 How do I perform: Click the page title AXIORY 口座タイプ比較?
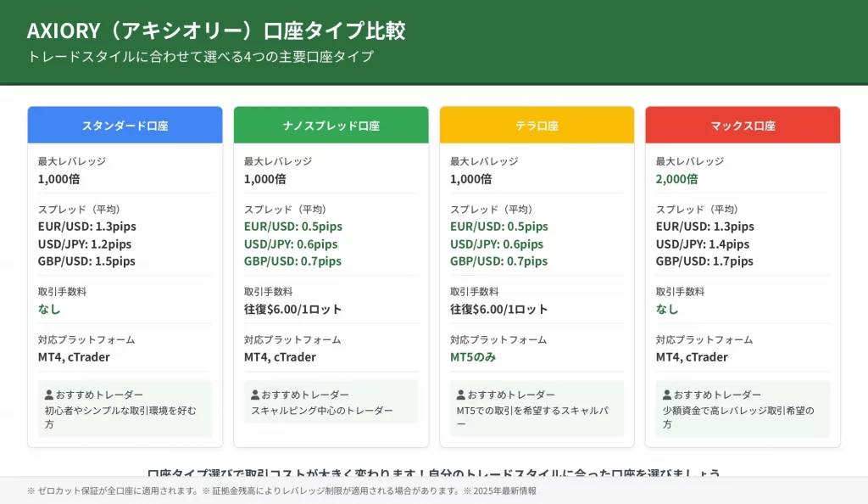click(x=216, y=31)
